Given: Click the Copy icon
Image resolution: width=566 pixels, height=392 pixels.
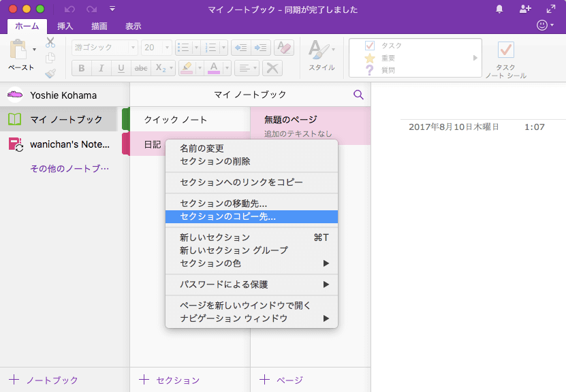Looking at the screenshot, I should pyautogui.click(x=50, y=58).
